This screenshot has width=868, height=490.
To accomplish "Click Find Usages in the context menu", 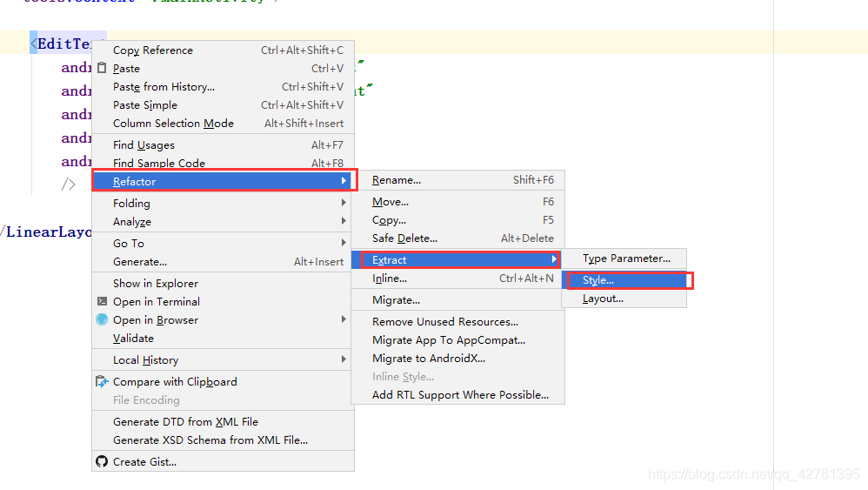I will 144,145.
